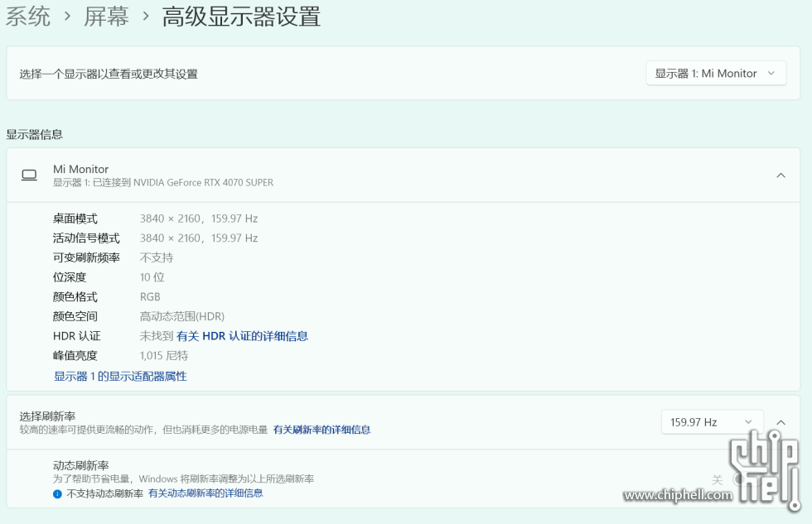Click the 高动态范围(HDR) color space value
Viewport: 812px width, 524px height.
point(181,316)
